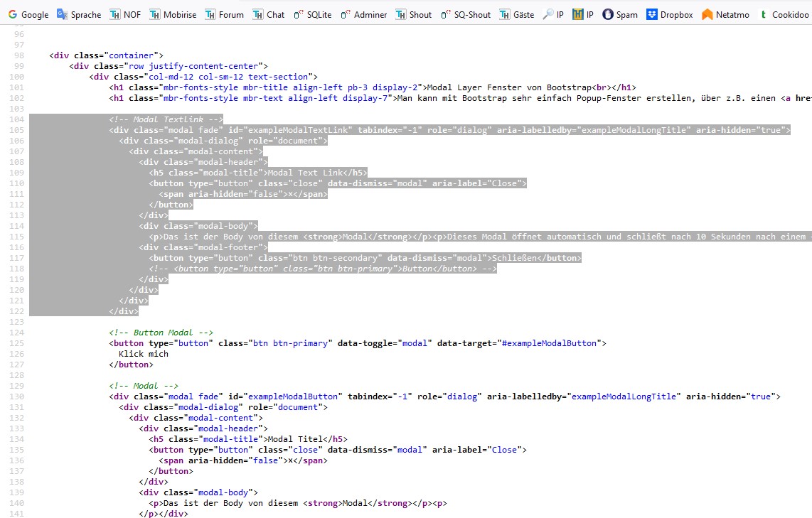The height and width of the screenshot is (518, 812).
Task: Open the SQLite bookmark
Action: coord(313,14)
